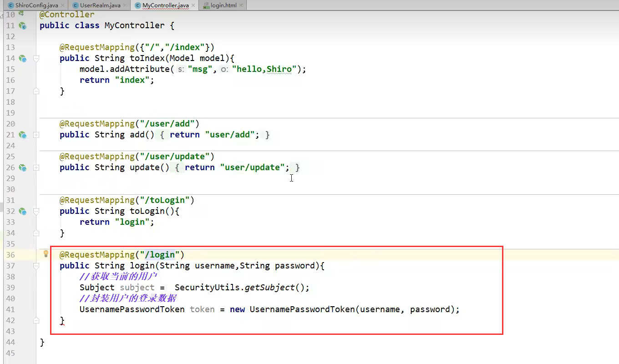The width and height of the screenshot is (619, 364).
Task: Expand the folded update() method on line 26
Action: pyautogui.click(x=36, y=167)
